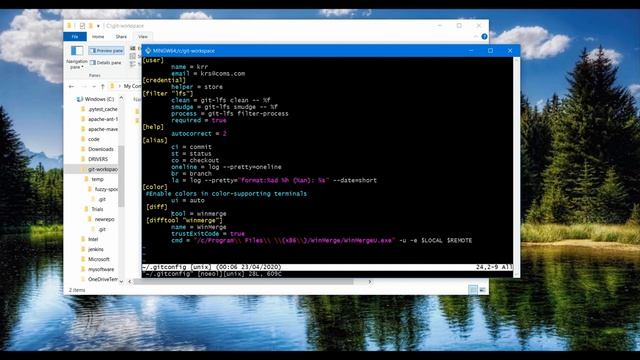Click the 'autocorrect = 2' line
This screenshot has width=640, height=360.
(x=199, y=133)
